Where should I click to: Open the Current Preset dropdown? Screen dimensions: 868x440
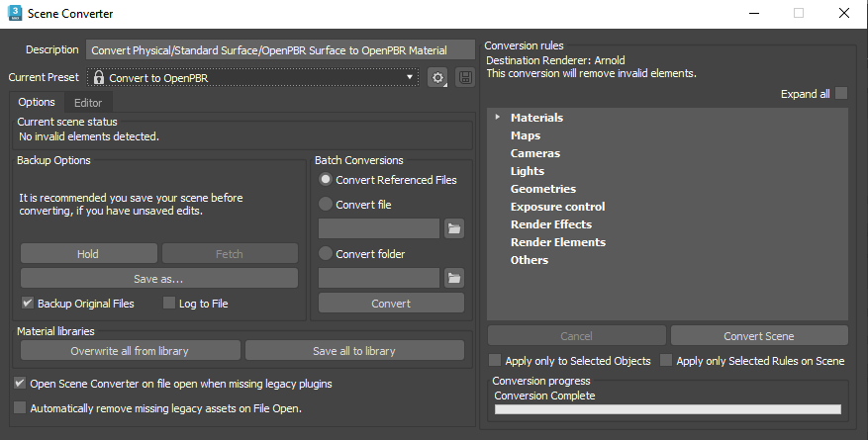point(253,77)
